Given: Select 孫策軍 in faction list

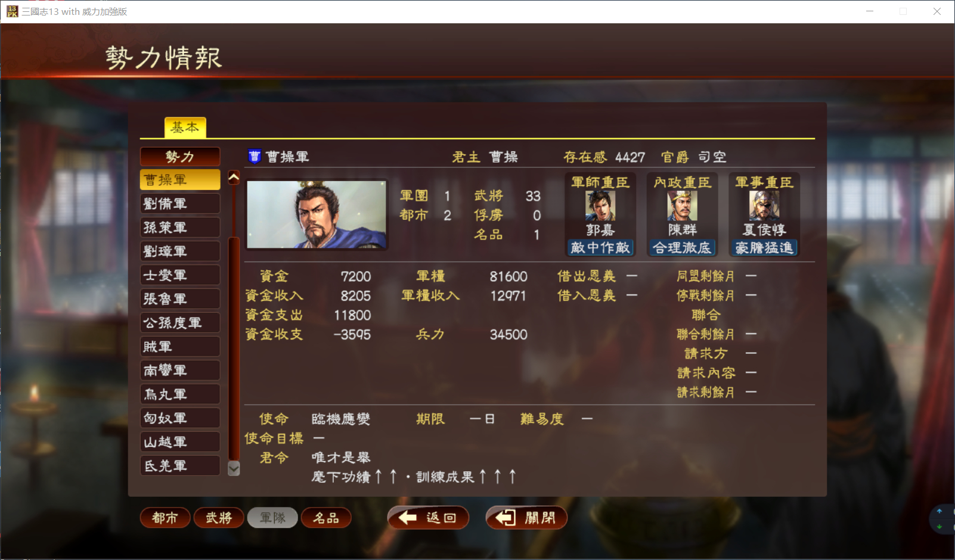Looking at the screenshot, I should (180, 228).
